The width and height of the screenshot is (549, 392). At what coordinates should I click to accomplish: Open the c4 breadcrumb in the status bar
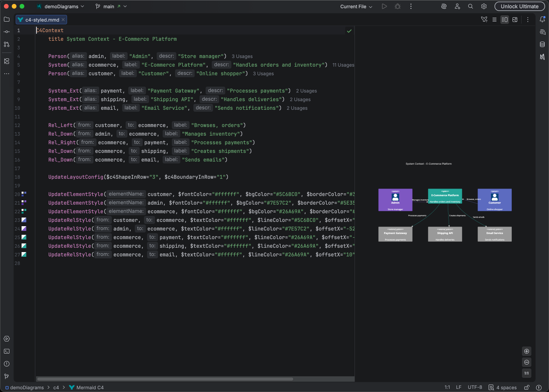point(56,387)
